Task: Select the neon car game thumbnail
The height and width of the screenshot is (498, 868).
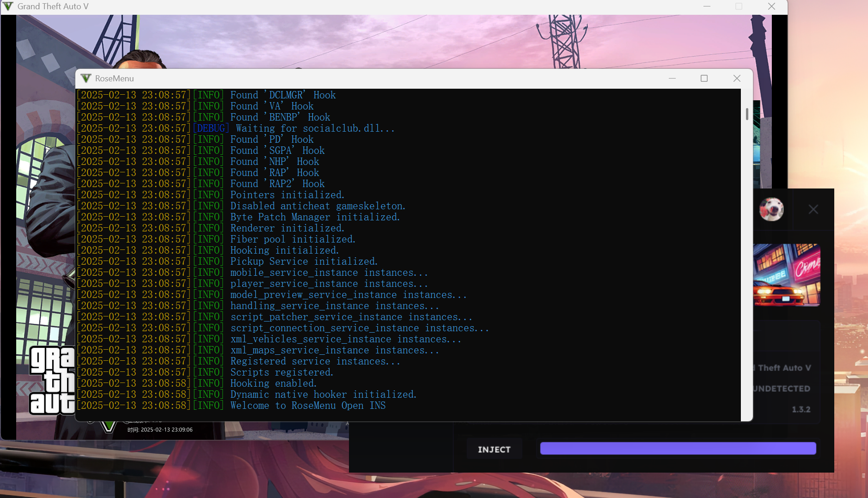Action: point(787,275)
